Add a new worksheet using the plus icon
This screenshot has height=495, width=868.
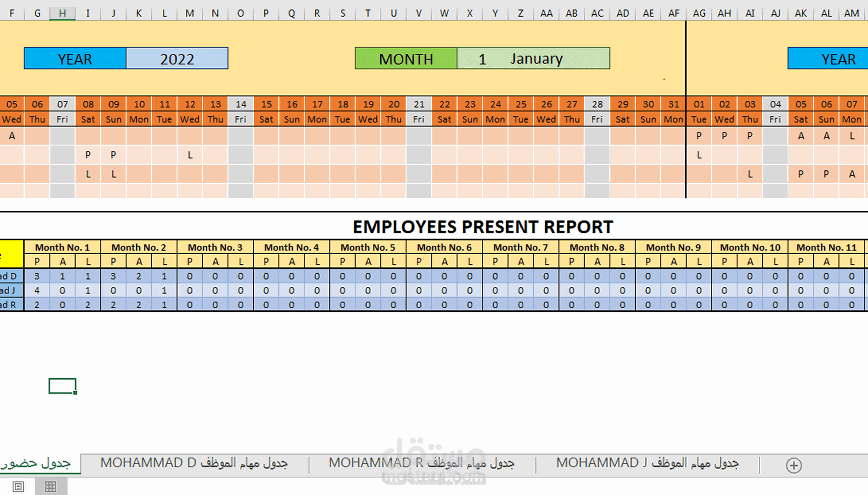coord(794,465)
